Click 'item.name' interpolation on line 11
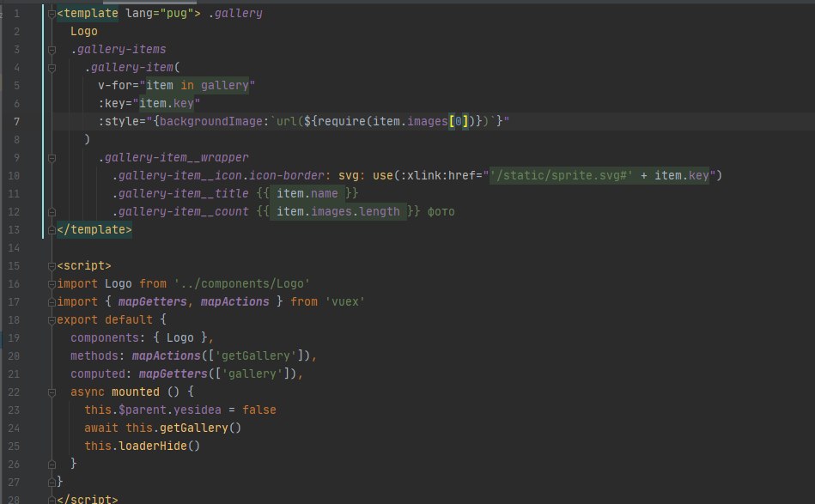 point(307,193)
